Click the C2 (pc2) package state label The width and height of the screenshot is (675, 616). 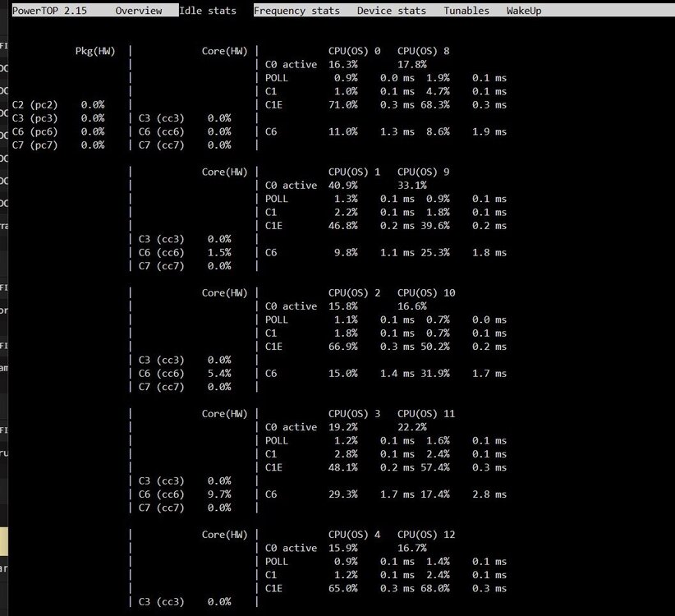click(34, 104)
